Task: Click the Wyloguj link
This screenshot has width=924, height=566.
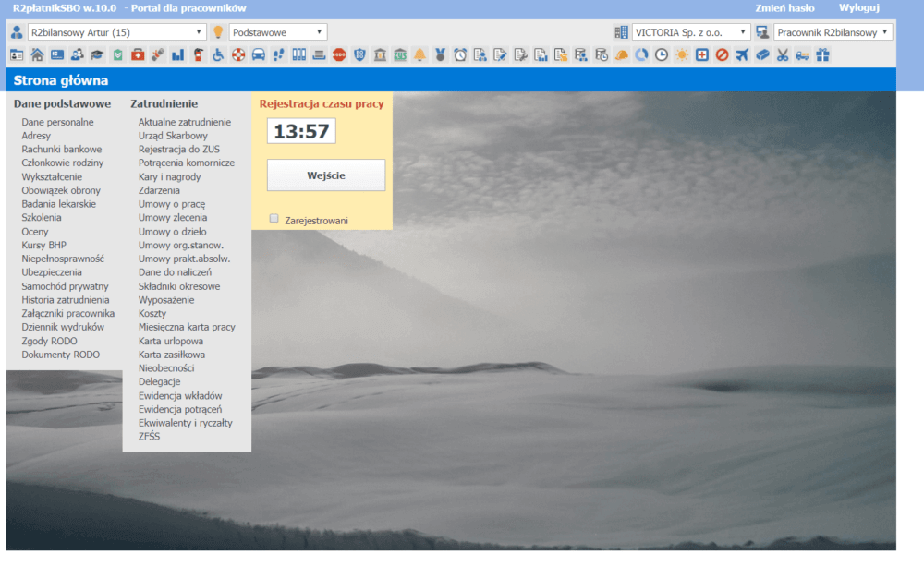Action: (x=858, y=7)
